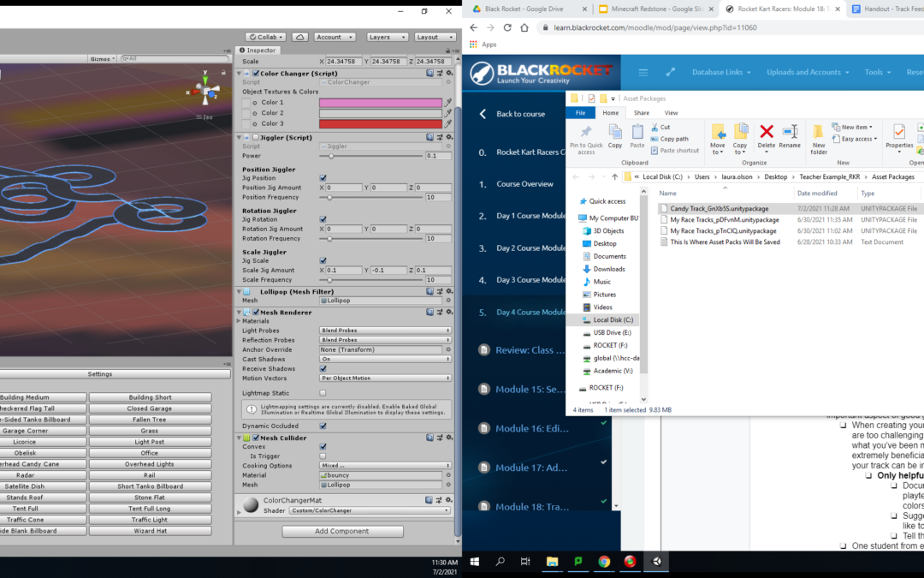Click the pink Color 1 swatch
This screenshot has height=578, width=924.
point(380,103)
